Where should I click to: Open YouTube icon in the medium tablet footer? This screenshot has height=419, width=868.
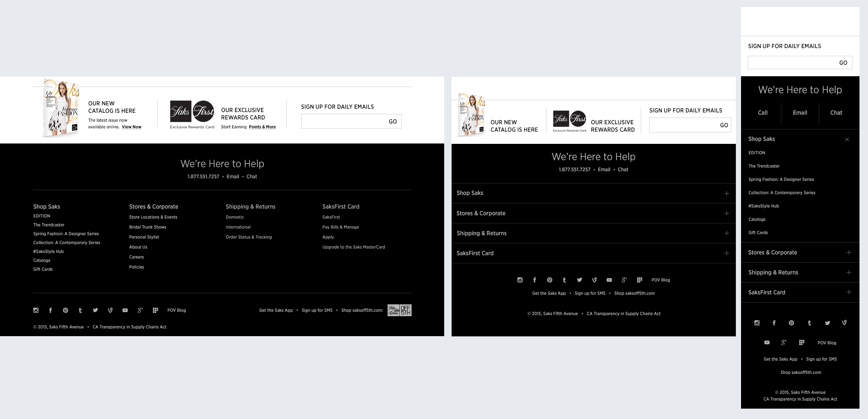[x=609, y=280]
